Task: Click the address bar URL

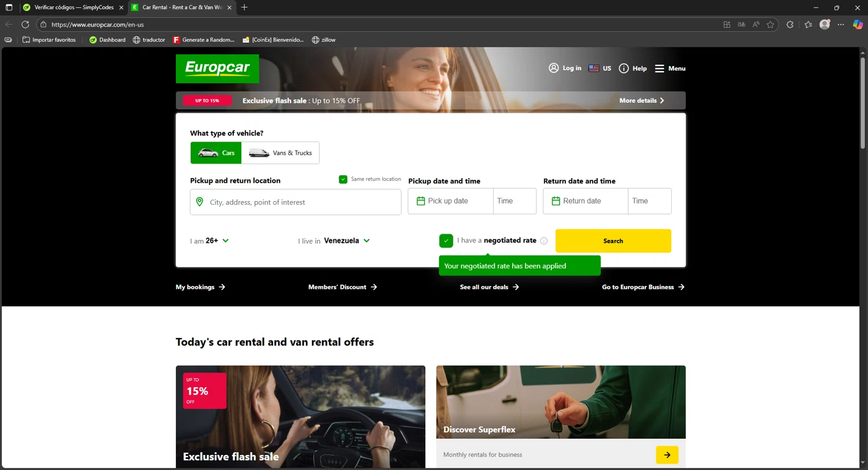Action: click(97, 25)
